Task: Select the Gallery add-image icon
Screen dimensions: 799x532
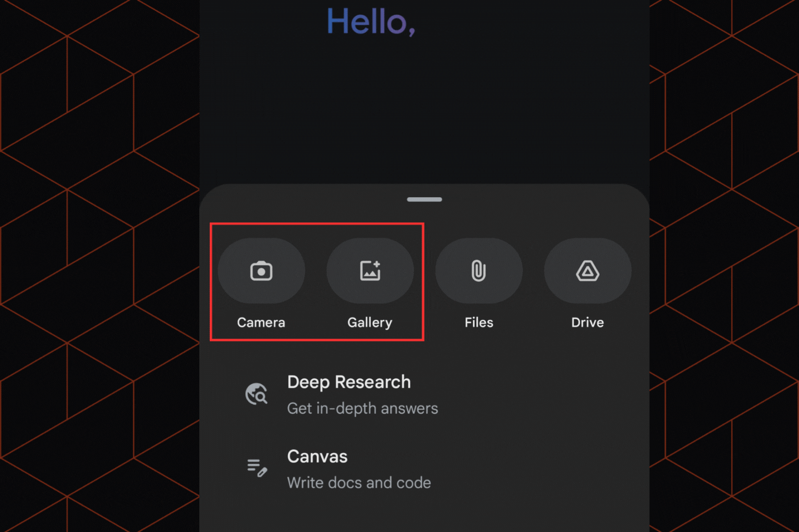Action: pyautogui.click(x=370, y=270)
